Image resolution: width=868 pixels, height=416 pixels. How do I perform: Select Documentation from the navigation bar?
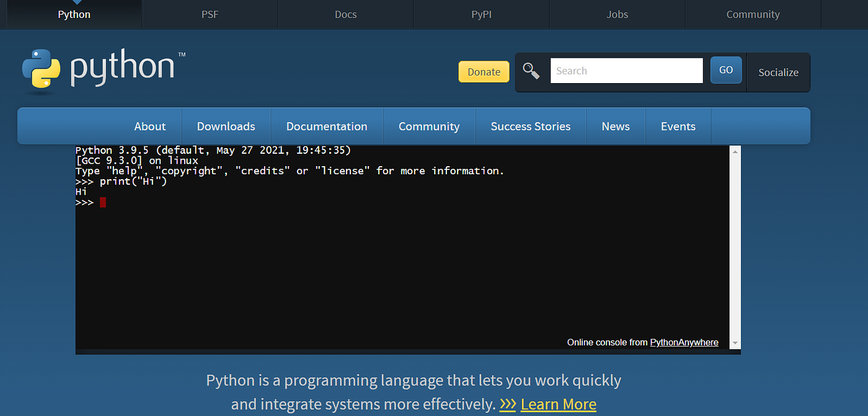327,126
